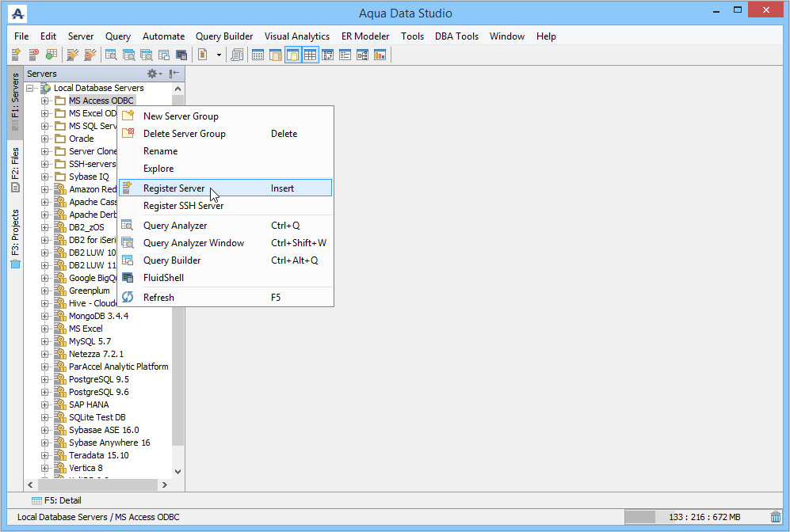The width and height of the screenshot is (790, 532).
Task: Choose Rename in the context menu
Action: pyautogui.click(x=226, y=151)
